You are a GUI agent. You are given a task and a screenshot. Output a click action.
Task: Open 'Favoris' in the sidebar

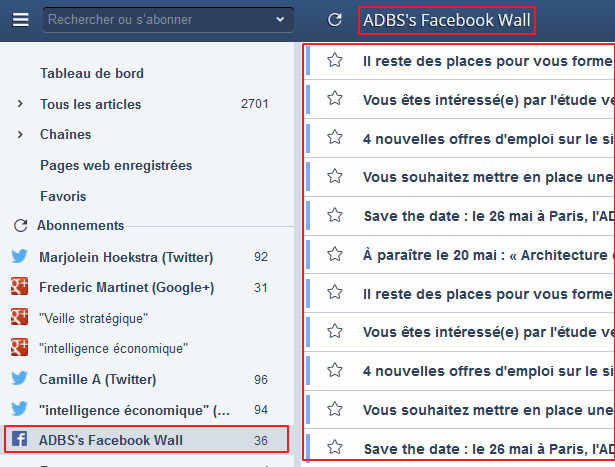pos(63,196)
